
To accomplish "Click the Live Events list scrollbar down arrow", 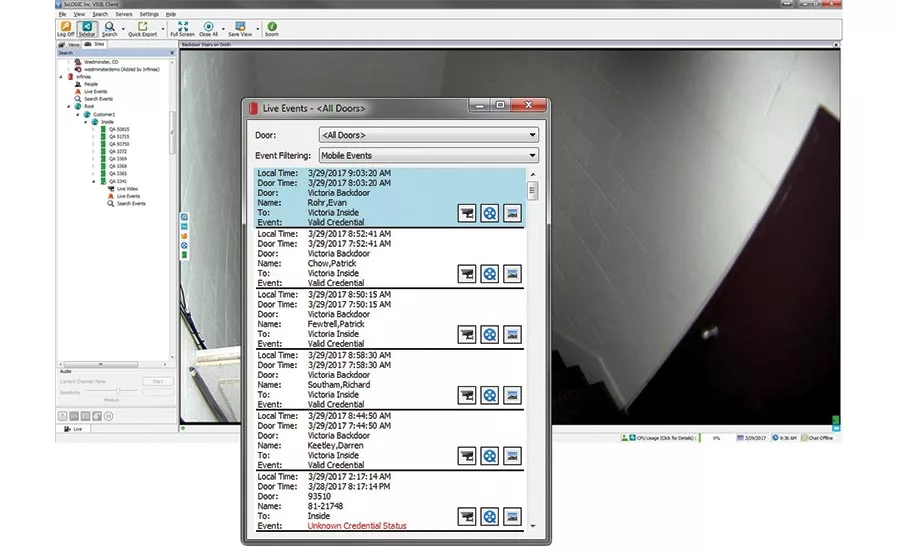I will pos(532,526).
